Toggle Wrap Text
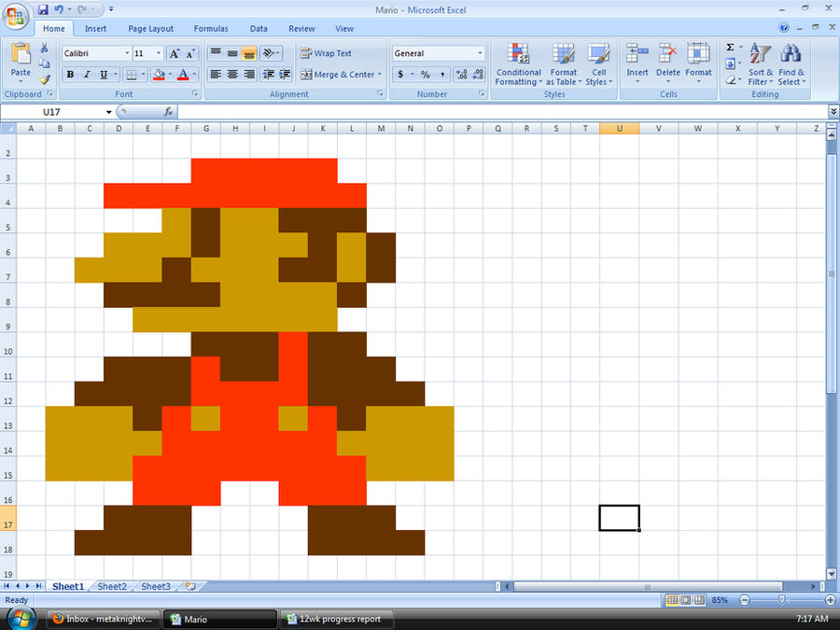This screenshot has height=630, width=840. click(x=327, y=53)
